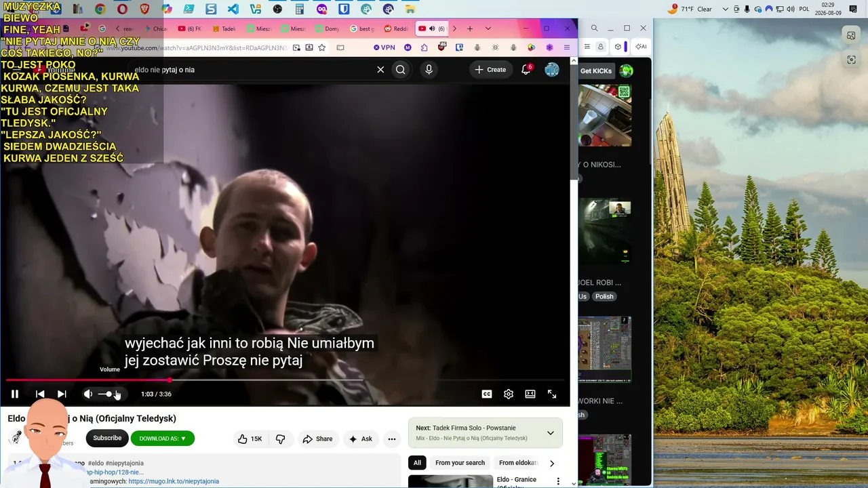Open the browser main hamburger menu
Image resolution: width=868 pixels, height=488 pixels.
click(567, 47)
